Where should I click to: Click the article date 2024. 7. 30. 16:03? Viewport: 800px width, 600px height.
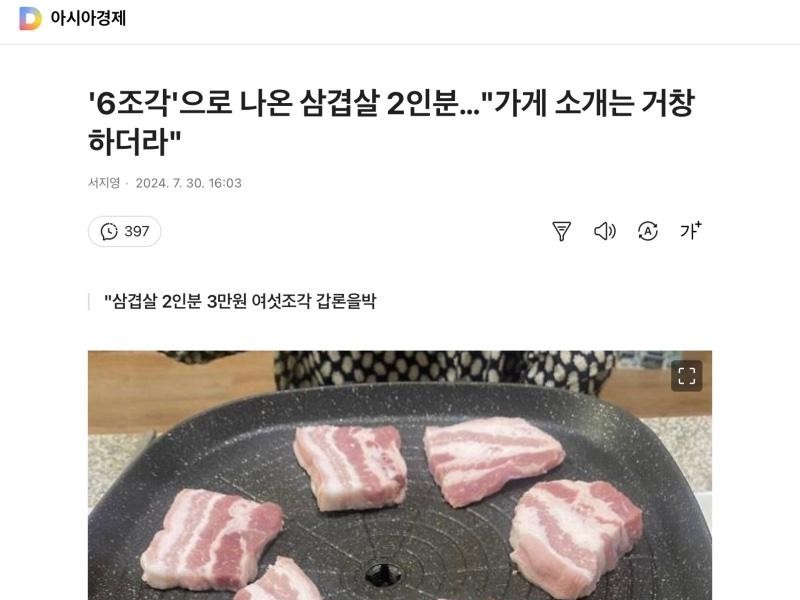pyautogui.click(x=188, y=183)
